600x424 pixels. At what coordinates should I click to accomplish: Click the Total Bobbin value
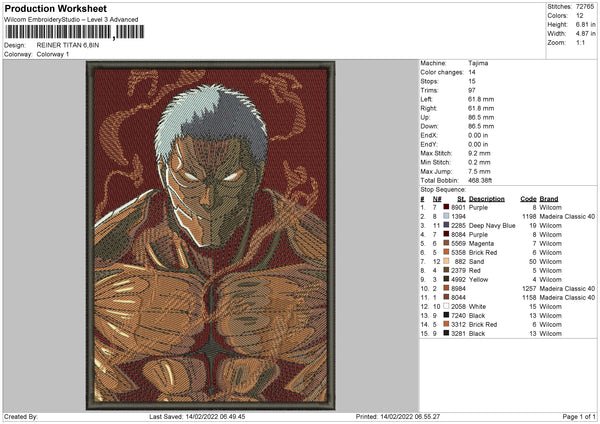(x=480, y=180)
